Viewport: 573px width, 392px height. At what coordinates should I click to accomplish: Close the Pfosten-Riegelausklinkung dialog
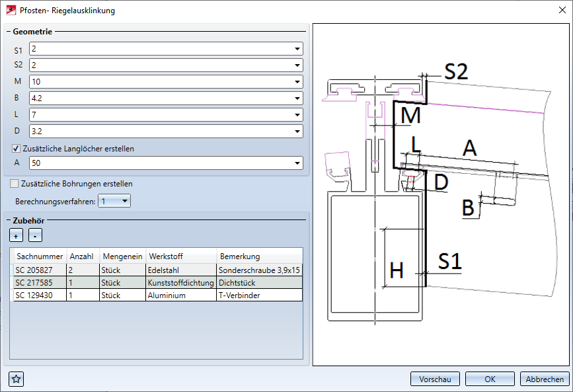point(561,10)
